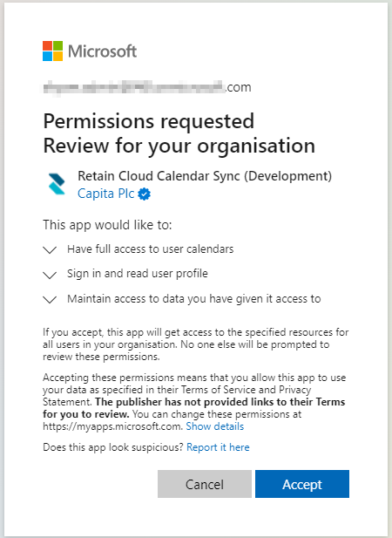Screen dimensions: 392x538
Task: Click the 'Report it here' link
Action: (218, 447)
